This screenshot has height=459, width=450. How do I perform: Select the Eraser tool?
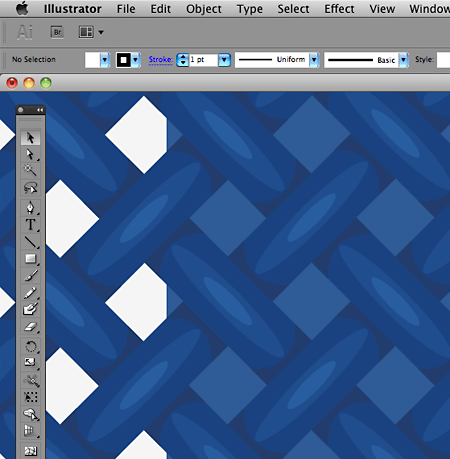click(x=30, y=327)
